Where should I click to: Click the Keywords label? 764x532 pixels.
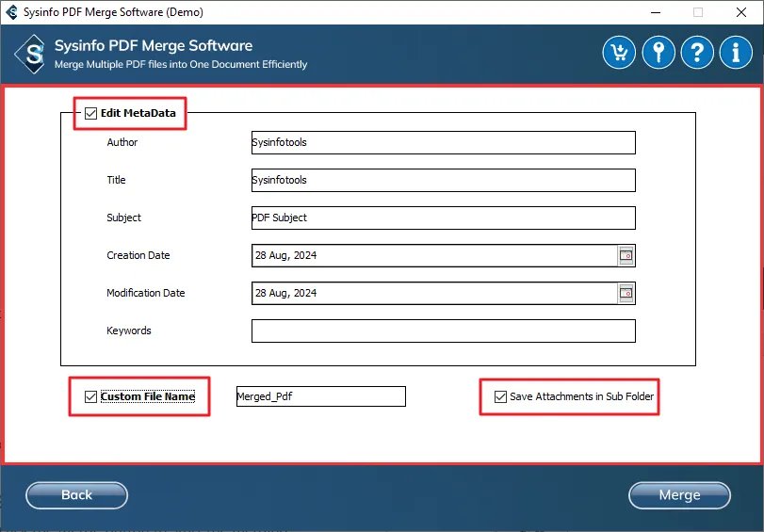click(129, 330)
